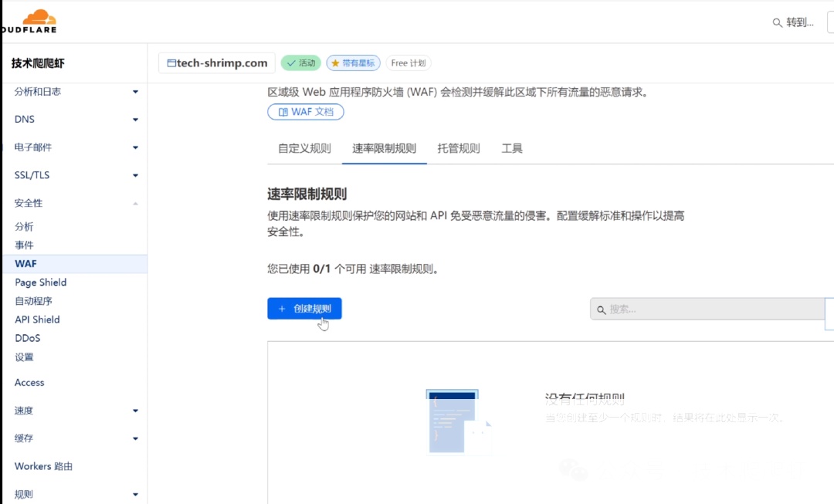Click the Free 计划 badge
The width and height of the screenshot is (834, 504).
click(409, 63)
